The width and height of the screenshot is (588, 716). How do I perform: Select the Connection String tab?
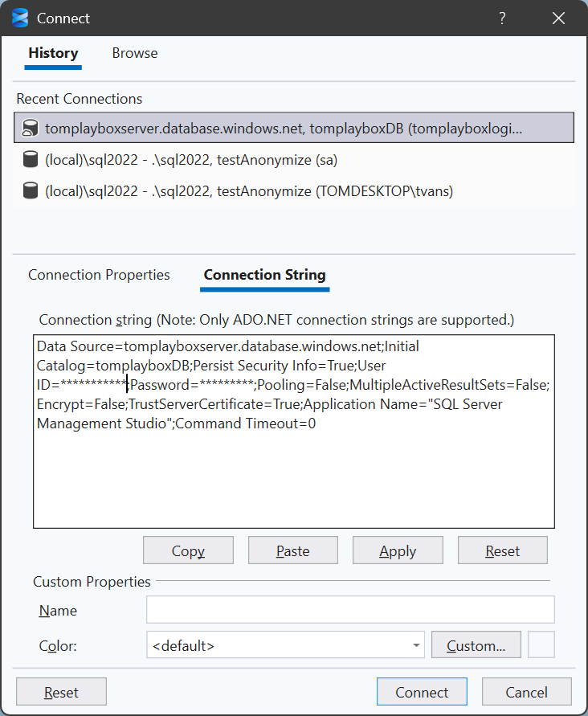(264, 275)
